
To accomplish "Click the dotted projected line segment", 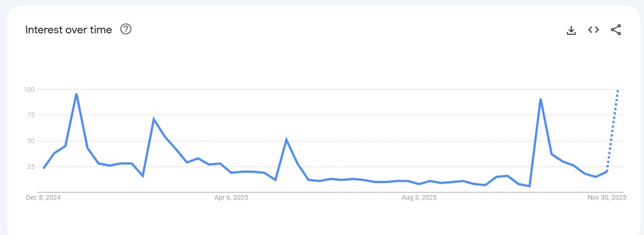I will coord(613,129).
